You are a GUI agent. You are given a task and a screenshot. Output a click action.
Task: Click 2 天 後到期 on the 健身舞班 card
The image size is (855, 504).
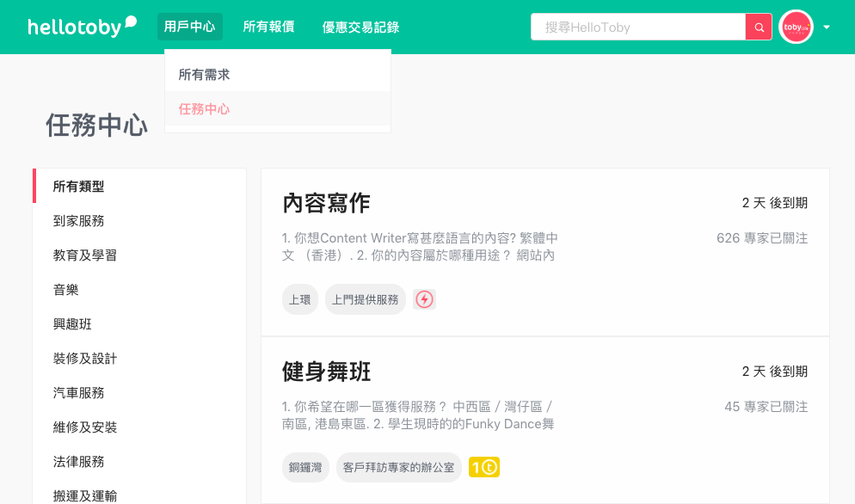[x=775, y=372]
